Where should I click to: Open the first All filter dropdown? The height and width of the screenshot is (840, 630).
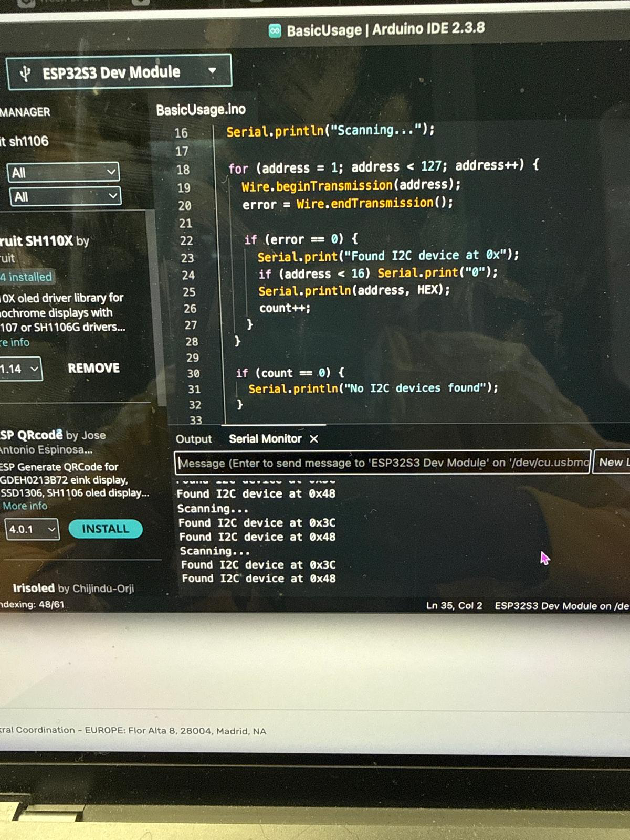(x=64, y=172)
